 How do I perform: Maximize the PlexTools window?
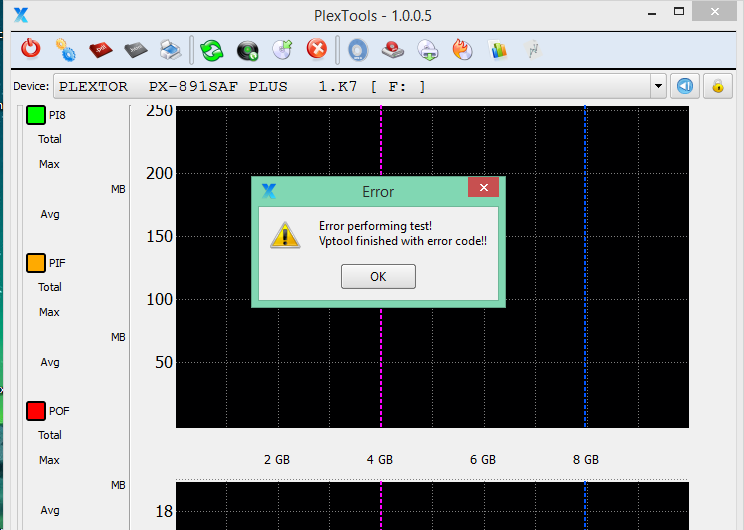click(679, 12)
